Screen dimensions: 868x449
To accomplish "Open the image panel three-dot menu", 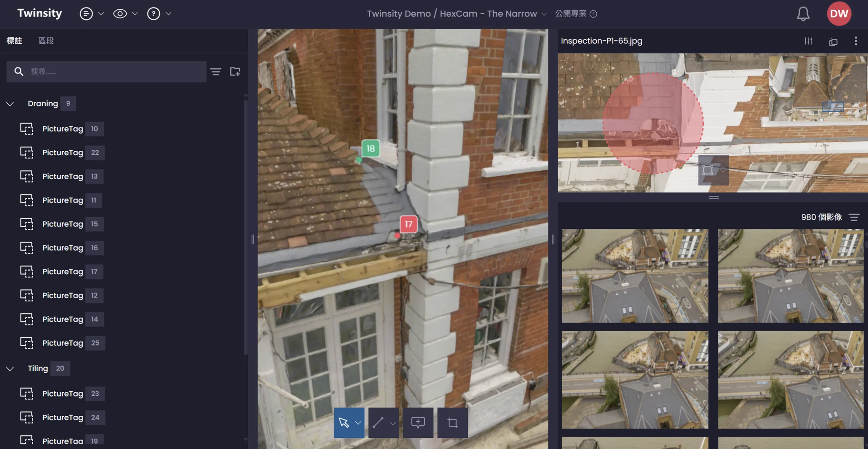I will tap(855, 41).
